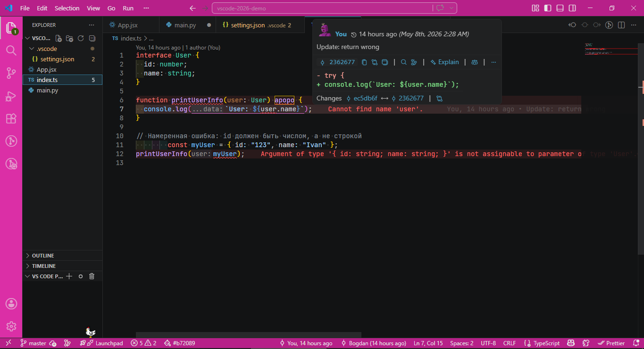Open index.ts in the Explorer tree
This screenshot has height=349, width=644.
[62, 80]
